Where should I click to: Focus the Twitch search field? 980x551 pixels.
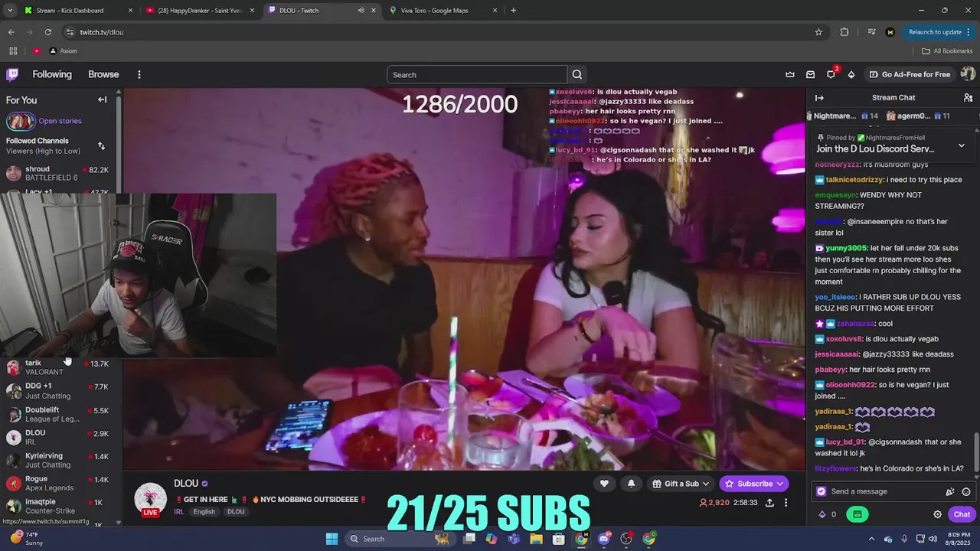click(x=476, y=74)
